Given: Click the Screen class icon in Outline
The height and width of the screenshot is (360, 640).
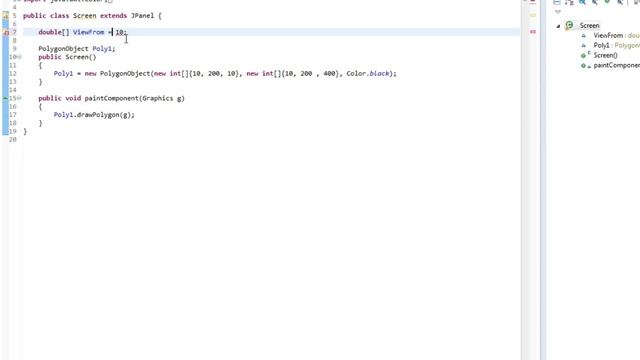Looking at the screenshot, I should coord(569,26).
